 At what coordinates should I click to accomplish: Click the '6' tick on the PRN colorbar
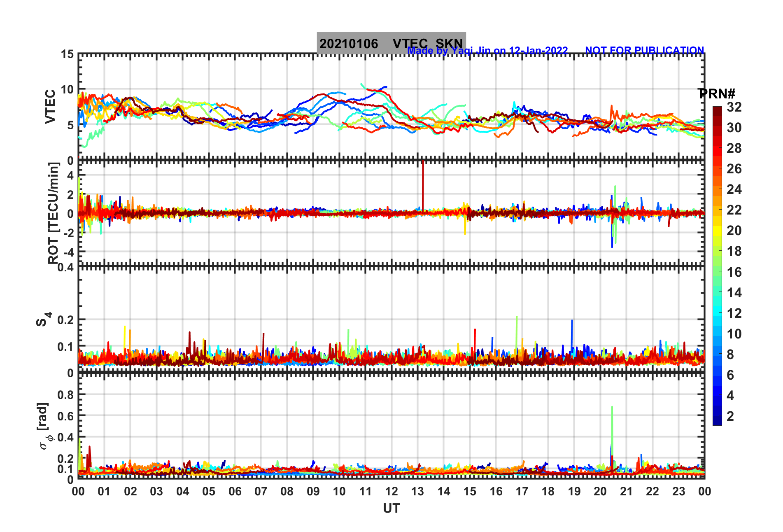tap(730, 375)
